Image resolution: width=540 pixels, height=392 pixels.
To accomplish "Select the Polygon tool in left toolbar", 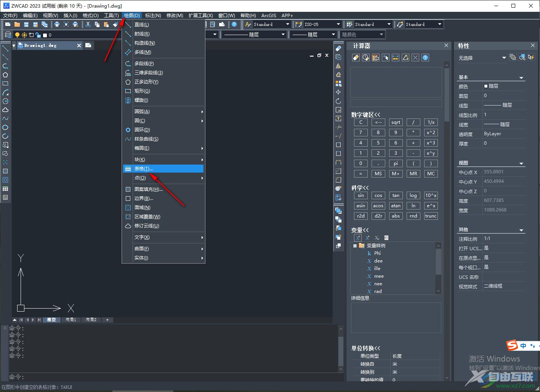I will point(5,75).
